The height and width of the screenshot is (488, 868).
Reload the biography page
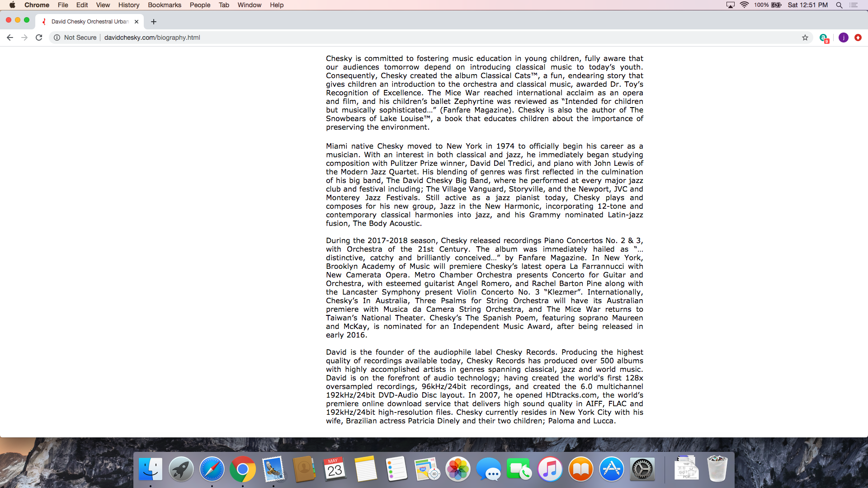39,38
